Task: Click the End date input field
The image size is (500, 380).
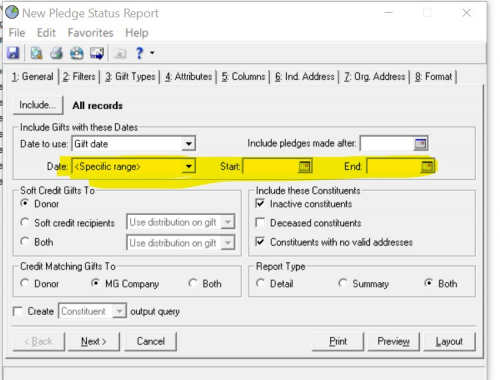Action: 394,166
